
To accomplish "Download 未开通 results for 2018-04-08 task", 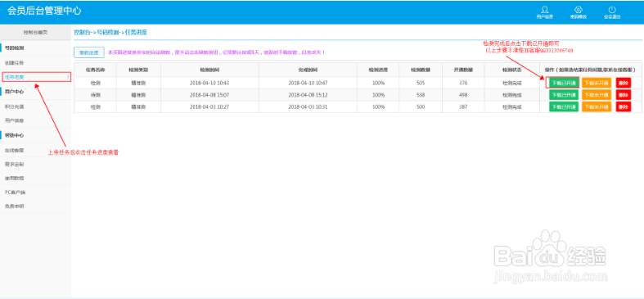I will (x=597, y=94).
